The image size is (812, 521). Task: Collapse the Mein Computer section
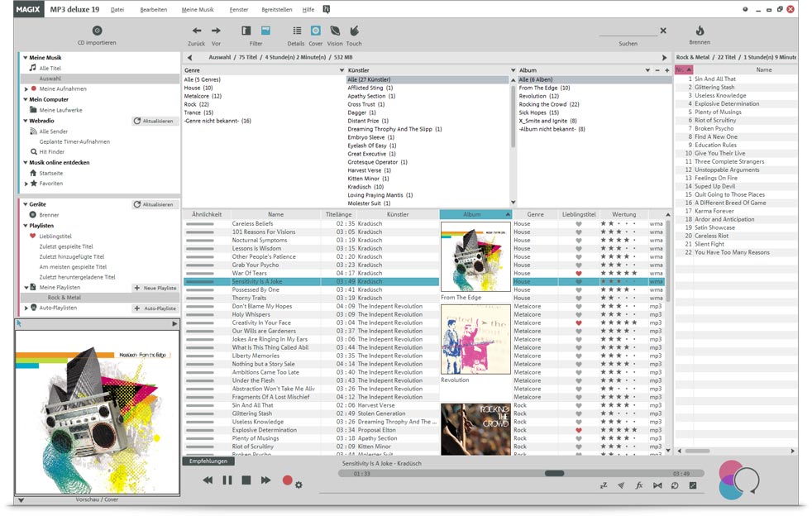tap(25, 99)
